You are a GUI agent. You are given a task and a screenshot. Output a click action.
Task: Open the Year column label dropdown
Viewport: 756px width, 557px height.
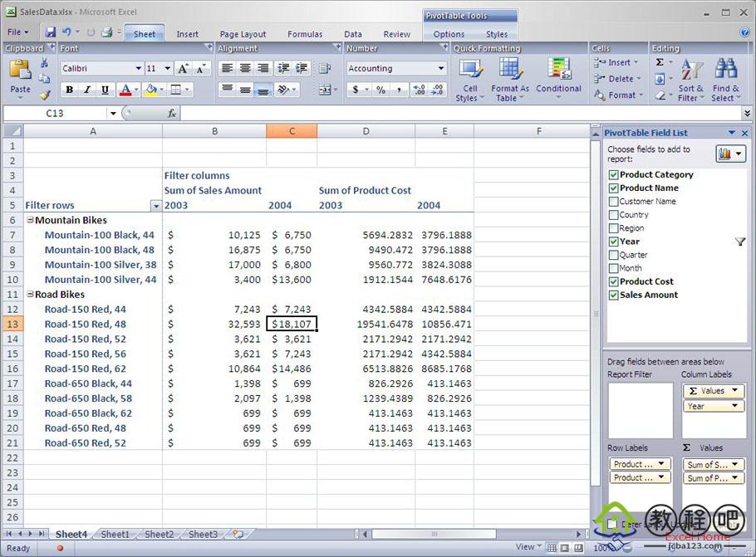(734, 406)
